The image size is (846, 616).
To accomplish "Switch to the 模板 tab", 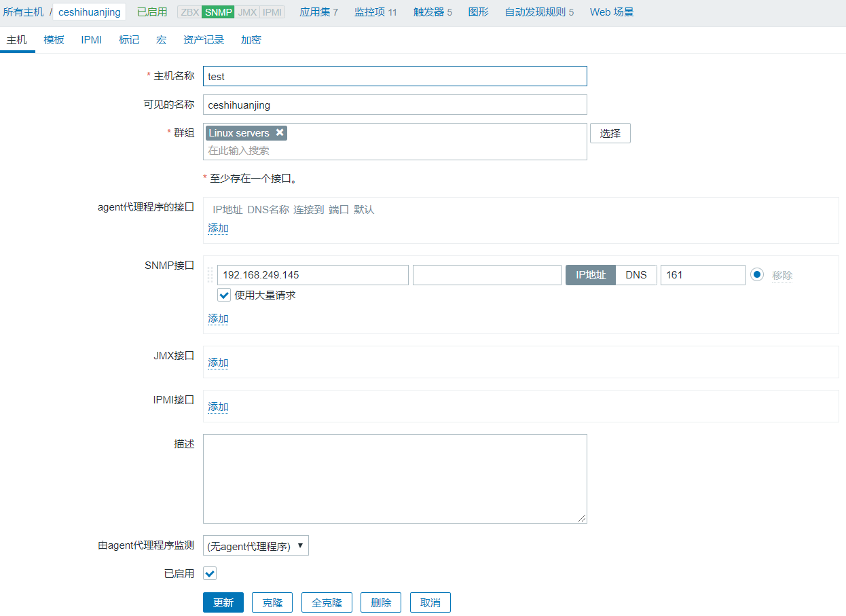I will coord(53,40).
